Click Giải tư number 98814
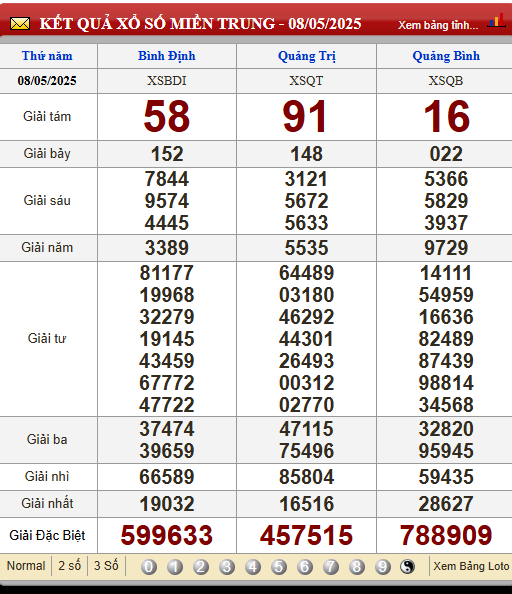Image resolution: width=512 pixels, height=594 pixels. click(446, 383)
